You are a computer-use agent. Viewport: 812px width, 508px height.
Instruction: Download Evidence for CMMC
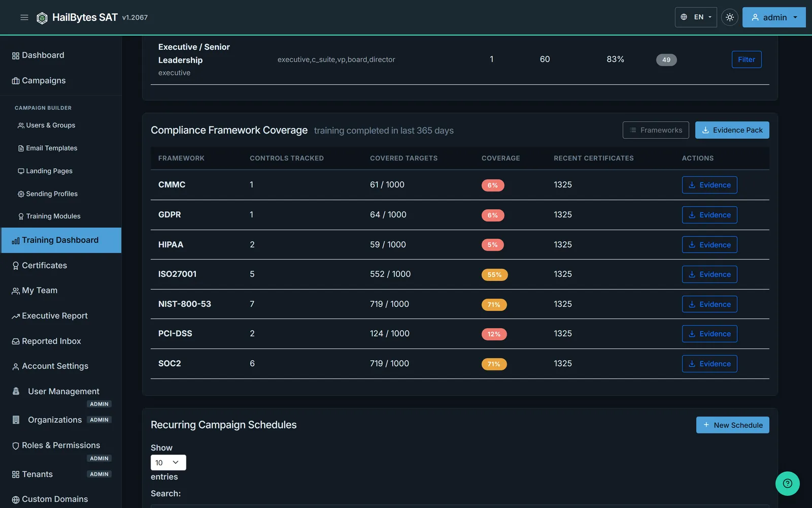pos(709,185)
